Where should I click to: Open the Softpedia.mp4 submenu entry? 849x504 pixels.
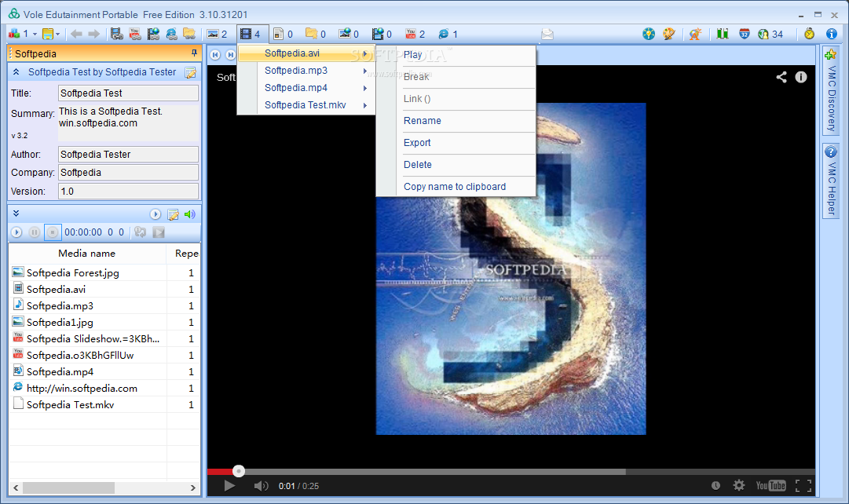pos(306,88)
